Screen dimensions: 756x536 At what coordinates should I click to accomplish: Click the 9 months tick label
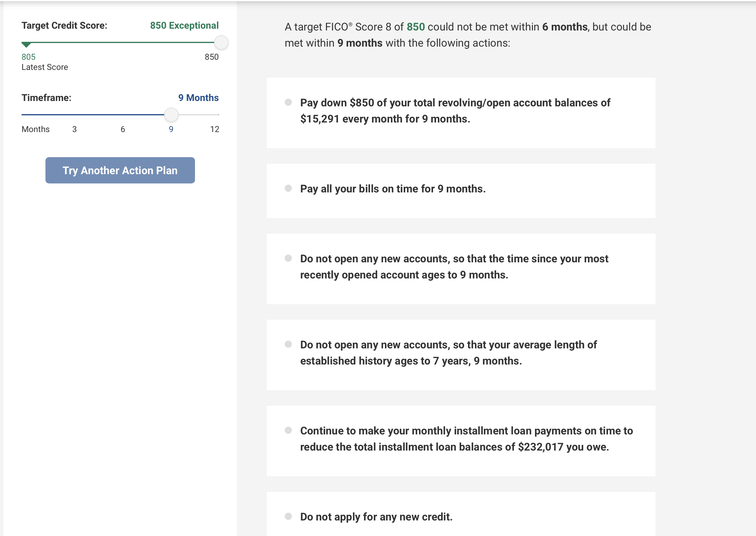[x=171, y=129]
